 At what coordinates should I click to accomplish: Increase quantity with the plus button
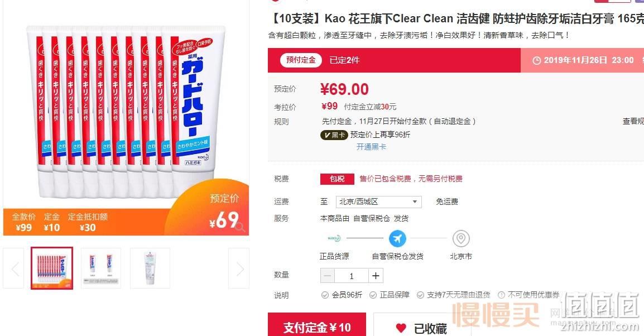tap(376, 276)
